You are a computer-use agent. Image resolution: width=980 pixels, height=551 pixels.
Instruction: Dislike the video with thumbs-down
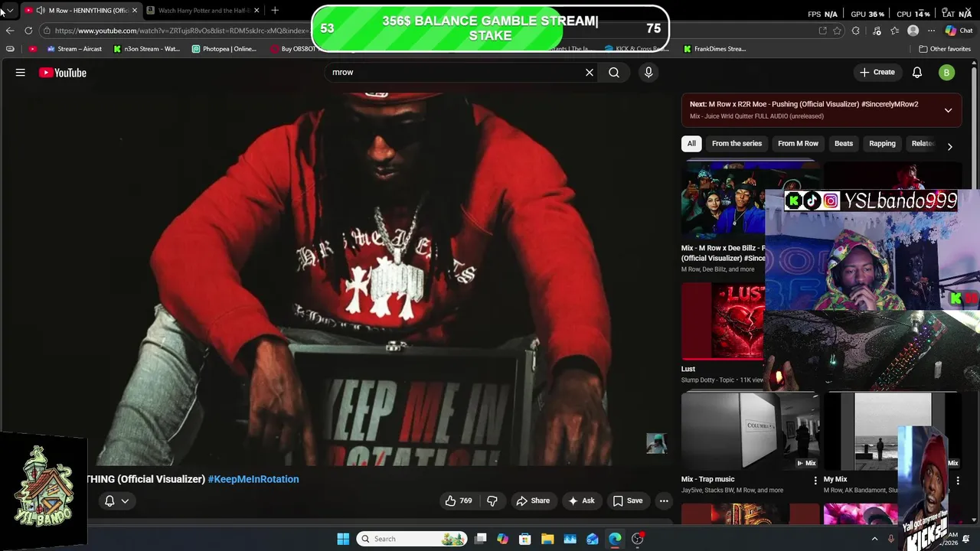pos(492,500)
